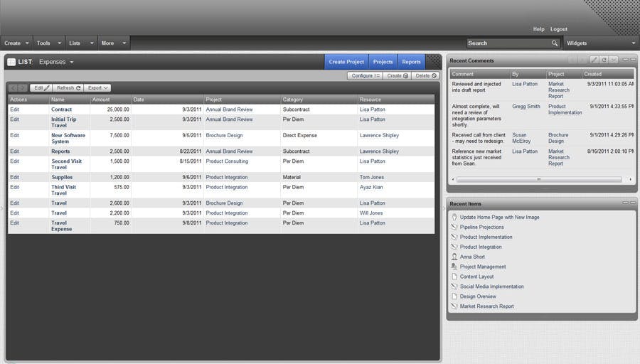Open the Tools menu
The image size is (640, 364).
(x=49, y=43)
